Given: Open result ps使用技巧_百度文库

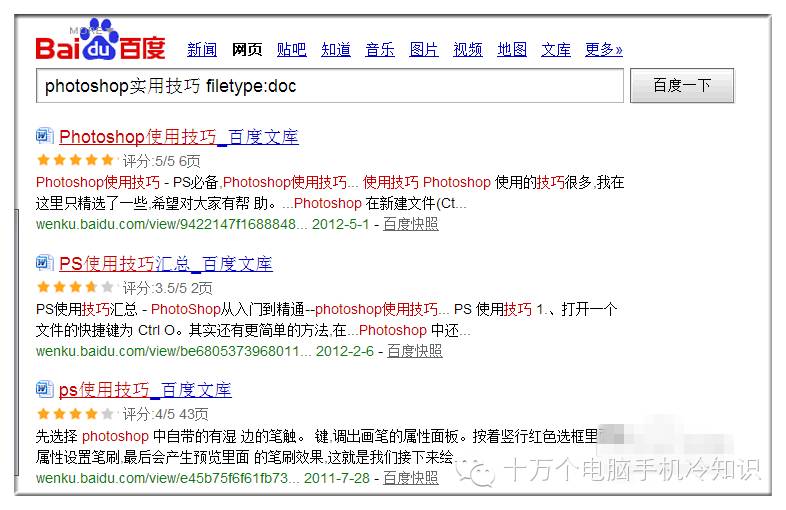Looking at the screenshot, I should 145,390.
